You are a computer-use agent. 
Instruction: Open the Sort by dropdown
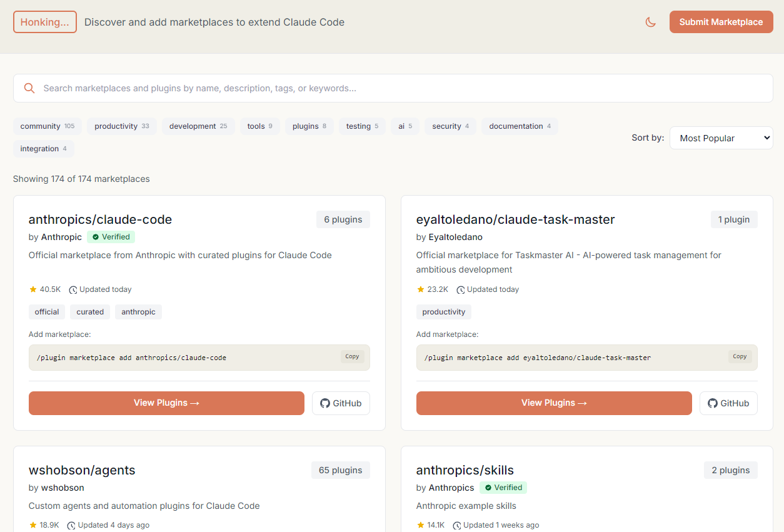tap(721, 138)
